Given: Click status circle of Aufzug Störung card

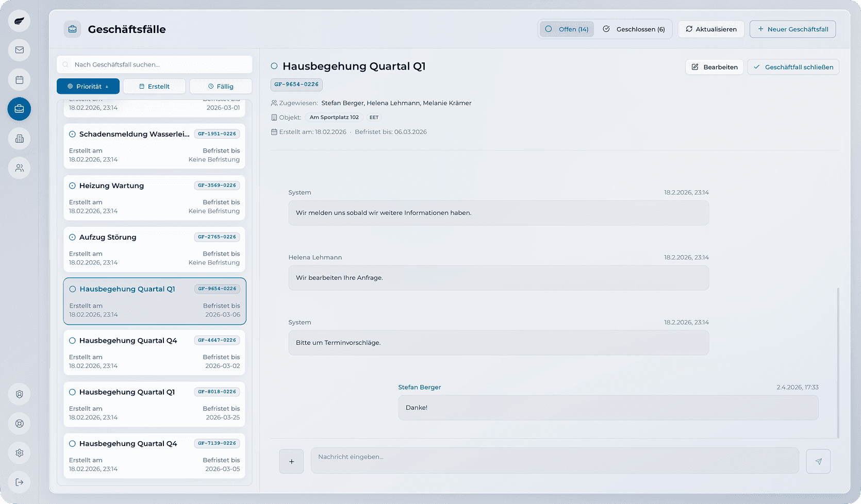Looking at the screenshot, I should (72, 237).
